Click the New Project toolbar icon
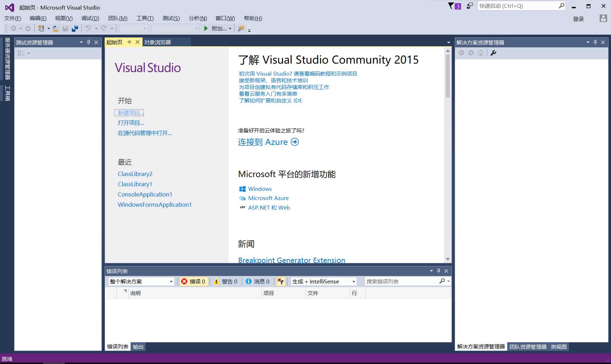The height and width of the screenshot is (364, 611). [x=41, y=28]
